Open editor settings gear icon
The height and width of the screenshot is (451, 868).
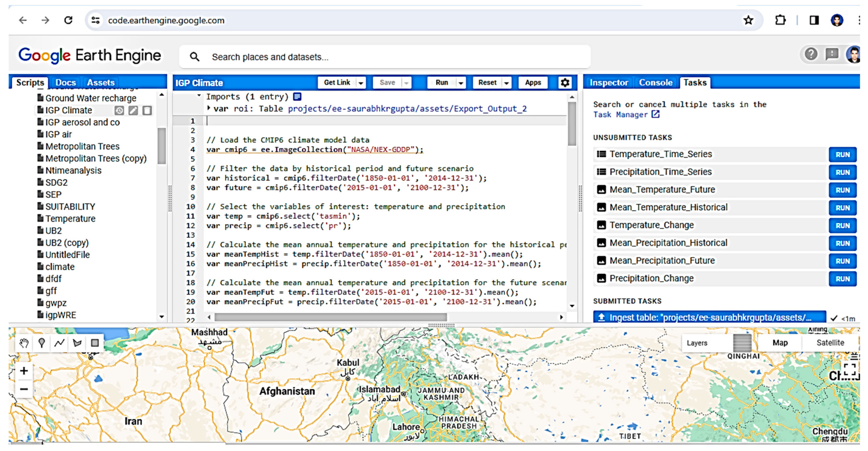565,83
